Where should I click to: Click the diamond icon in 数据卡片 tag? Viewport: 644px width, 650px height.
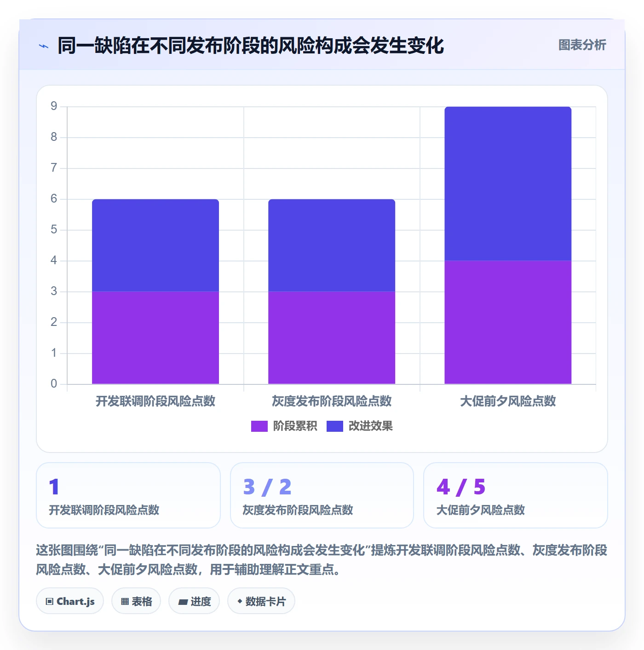tap(240, 601)
